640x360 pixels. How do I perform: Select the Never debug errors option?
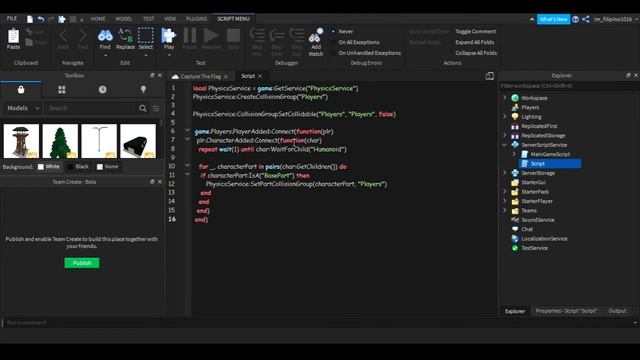click(x=342, y=31)
